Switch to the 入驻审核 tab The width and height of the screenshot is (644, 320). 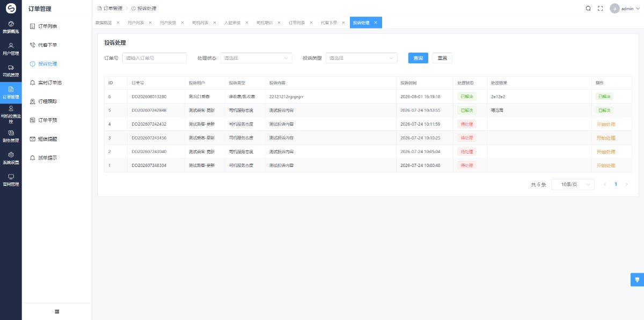coord(232,23)
